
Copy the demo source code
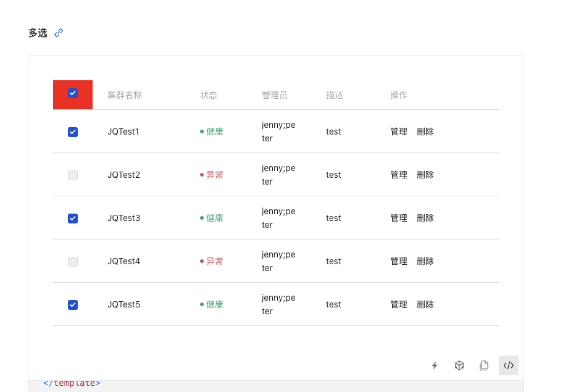(484, 365)
